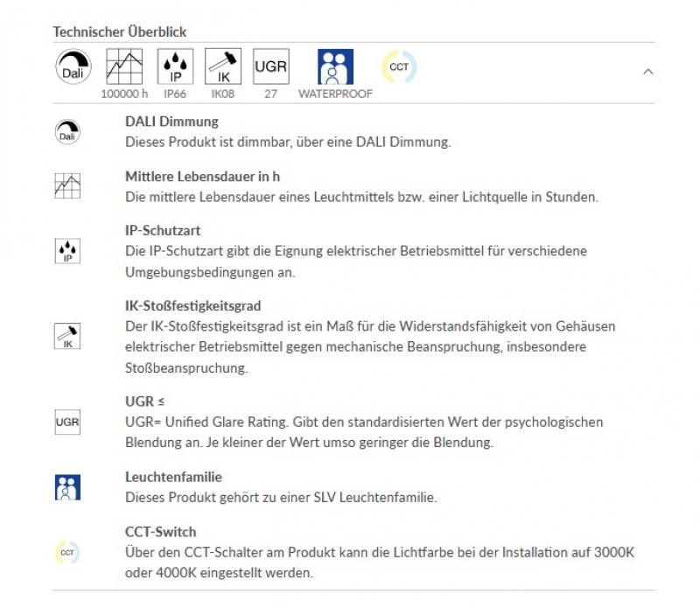Screen dimensions: 700x608
Task: Click the hammer icon beside IK-Stoßfestigkeitsgrad
Action: point(67,336)
